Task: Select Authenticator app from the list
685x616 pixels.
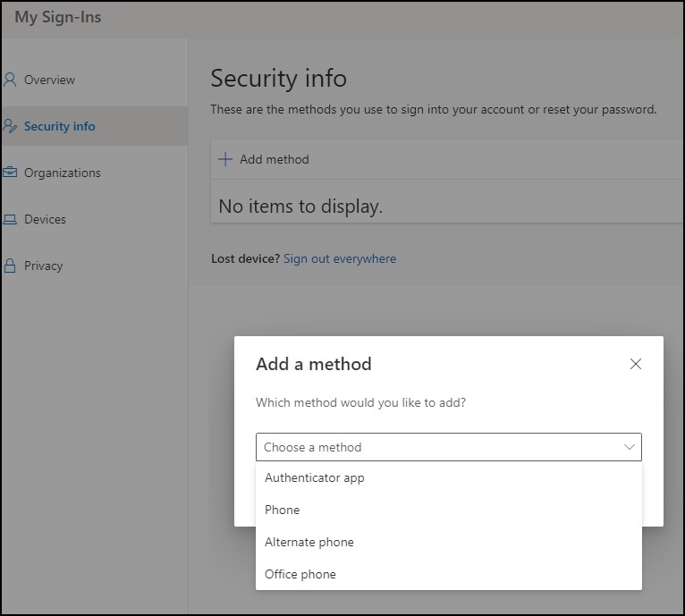Action: coord(315,477)
